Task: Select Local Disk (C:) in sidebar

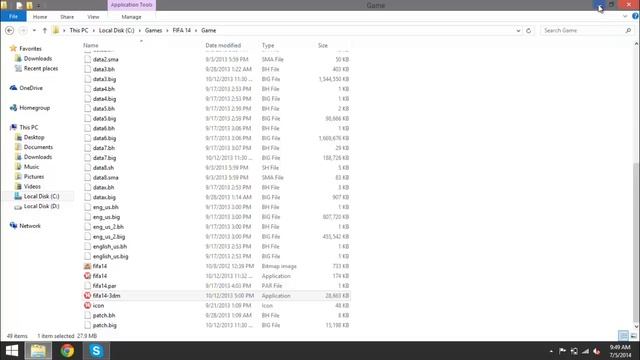Action: coord(41,196)
